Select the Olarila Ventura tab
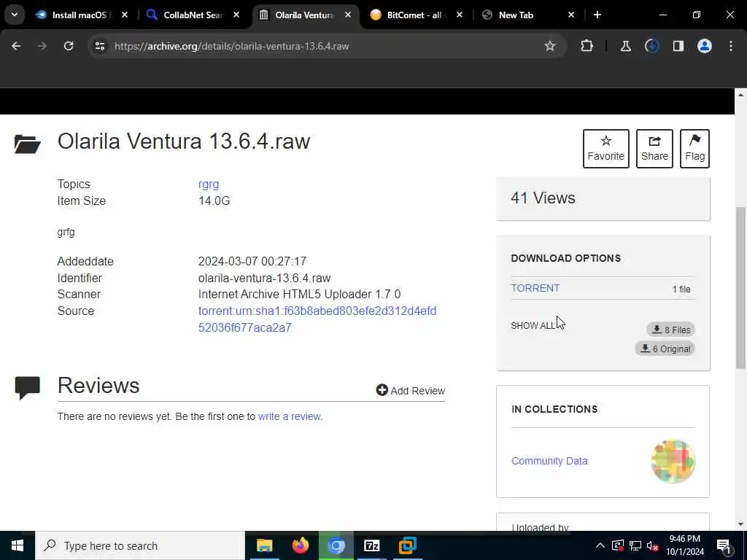This screenshot has height=560, width=747. click(305, 15)
